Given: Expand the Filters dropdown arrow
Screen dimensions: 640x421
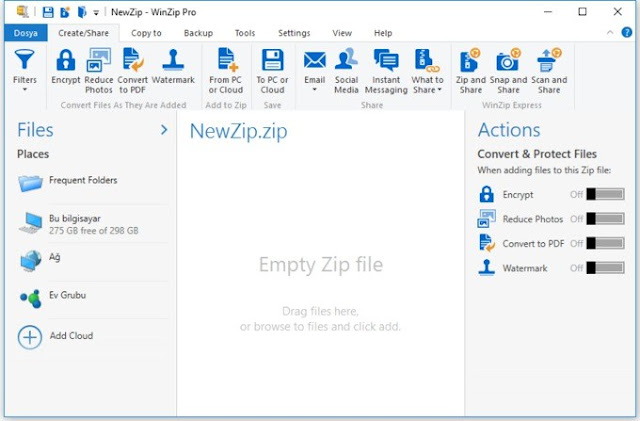Looking at the screenshot, I should point(24,89).
